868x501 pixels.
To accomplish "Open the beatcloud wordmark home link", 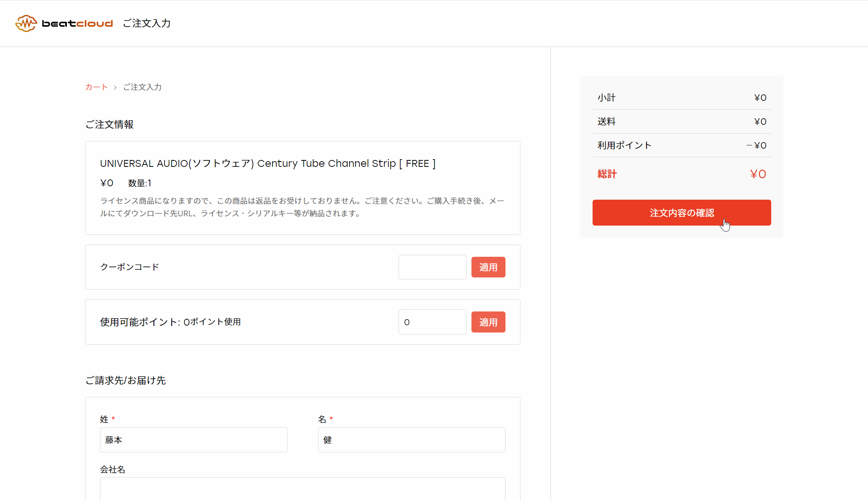I will (x=77, y=23).
